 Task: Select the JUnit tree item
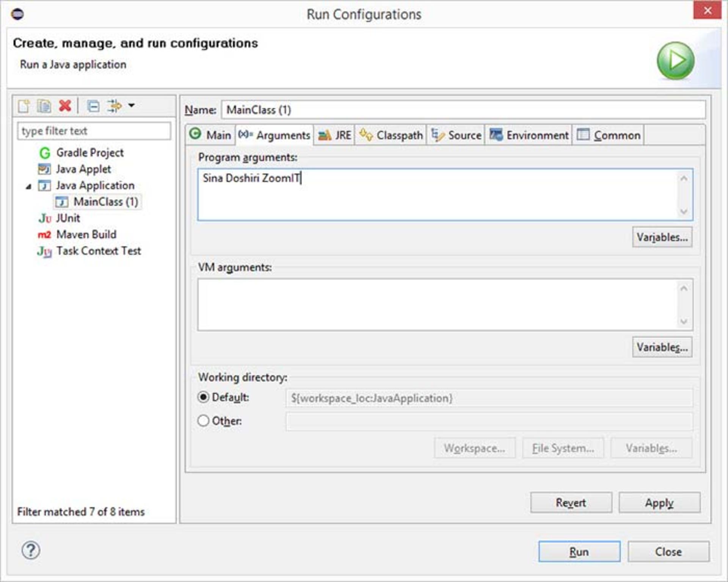point(68,218)
